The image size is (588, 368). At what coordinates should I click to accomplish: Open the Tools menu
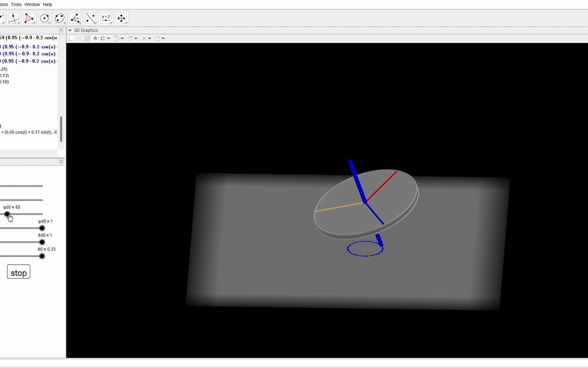[15, 4]
